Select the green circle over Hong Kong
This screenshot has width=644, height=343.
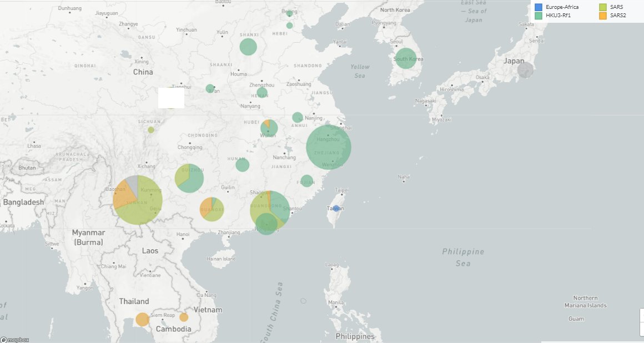click(x=266, y=224)
